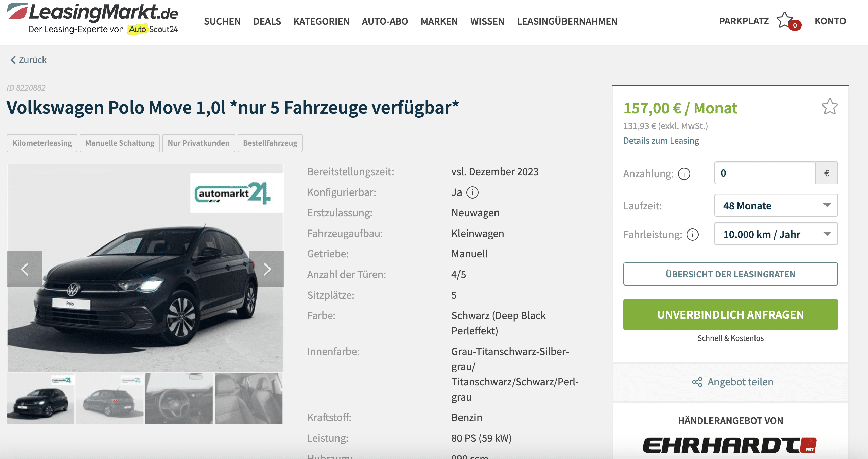868x459 pixels.
Task: Click the Kilometerleasing tag
Action: coord(42,143)
